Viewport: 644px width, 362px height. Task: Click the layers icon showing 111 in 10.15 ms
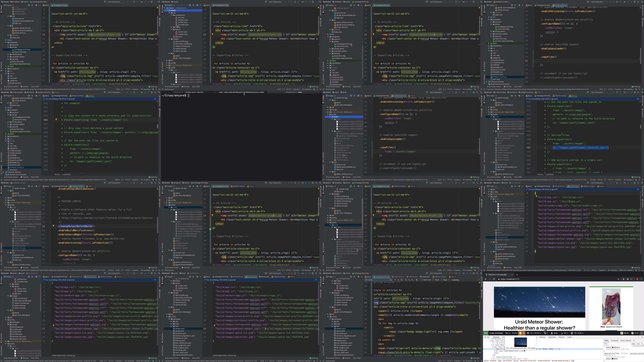pyautogui.click(x=528, y=333)
